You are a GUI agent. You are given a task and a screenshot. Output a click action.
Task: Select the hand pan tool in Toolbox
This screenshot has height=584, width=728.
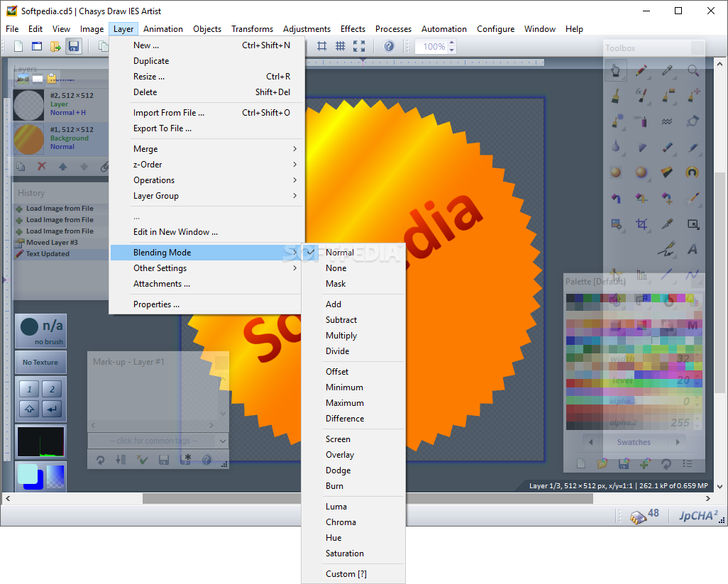tap(616, 70)
